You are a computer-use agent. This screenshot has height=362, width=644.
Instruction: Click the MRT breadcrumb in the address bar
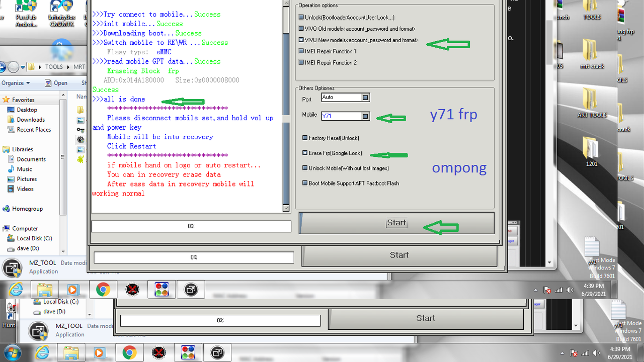(x=79, y=66)
